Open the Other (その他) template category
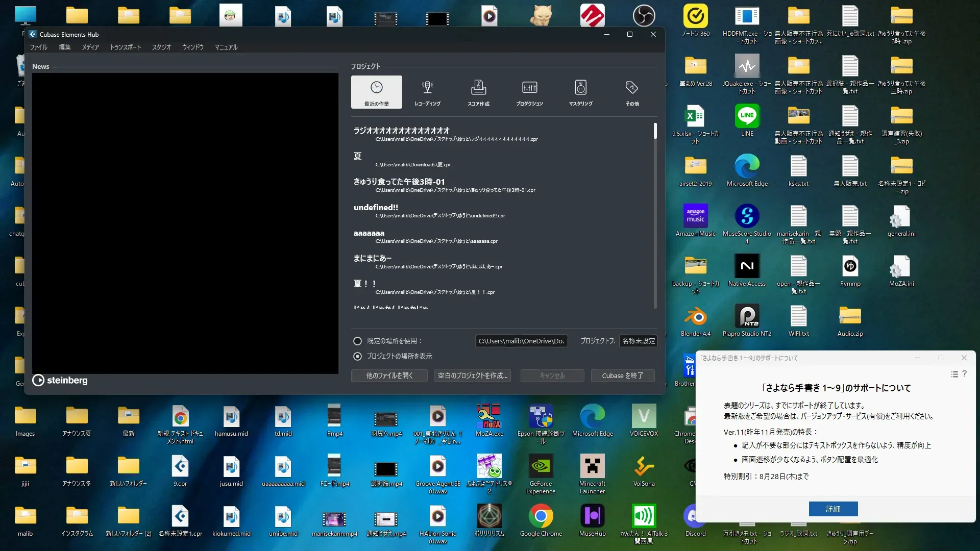980x551 pixels. [x=632, y=92]
